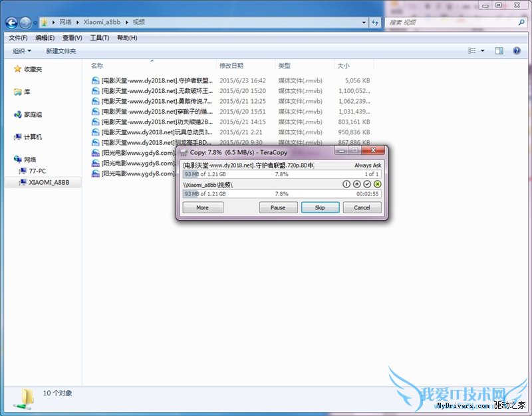This screenshot has height=416, width=532.
Task: Open the 编辑(E) menu
Action: (x=45, y=38)
